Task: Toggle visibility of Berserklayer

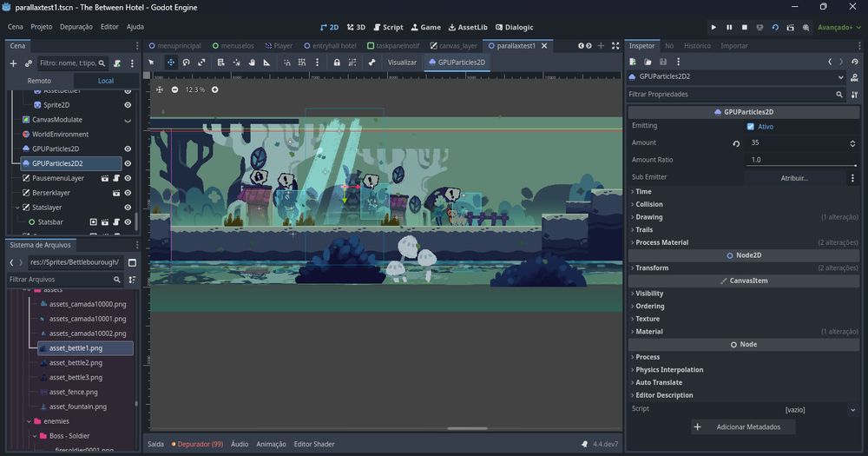Action: click(128, 193)
